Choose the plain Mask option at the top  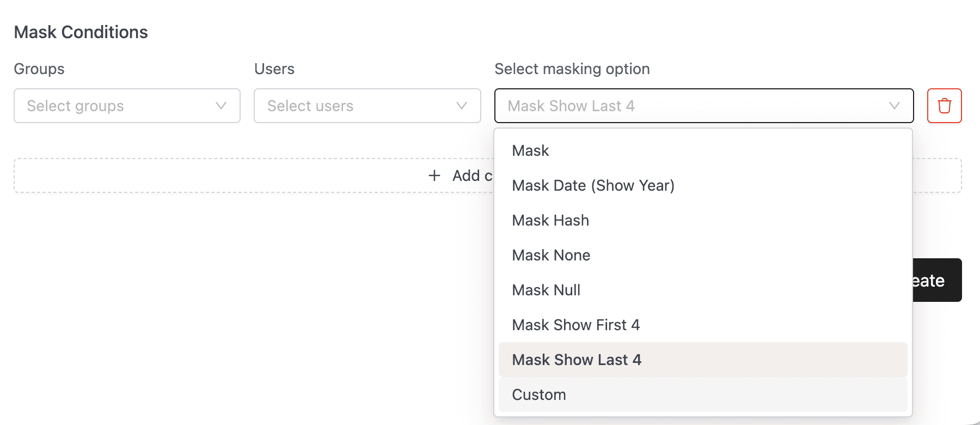pyautogui.click(x=530, y=150)
